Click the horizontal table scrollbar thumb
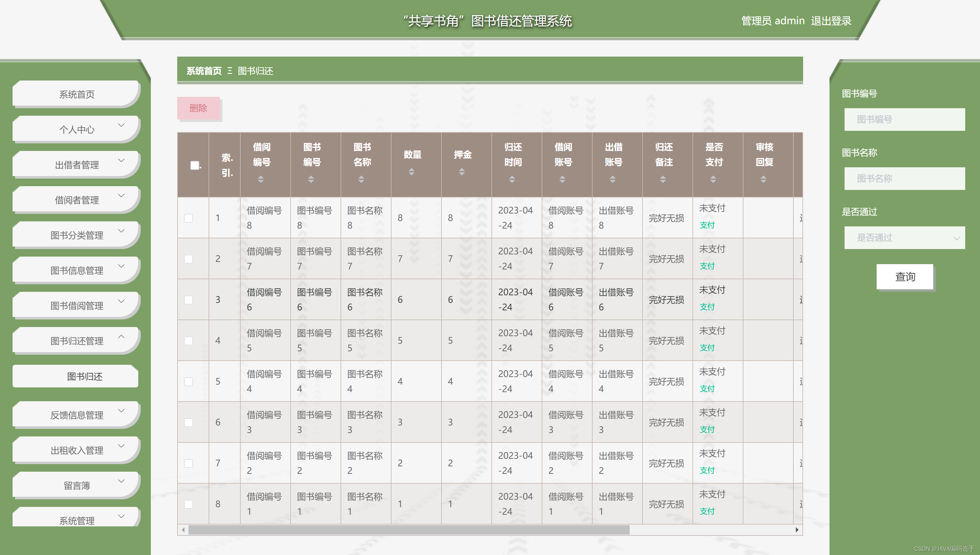This screenshot has height=555, width=980. click(x=409, y=530)
